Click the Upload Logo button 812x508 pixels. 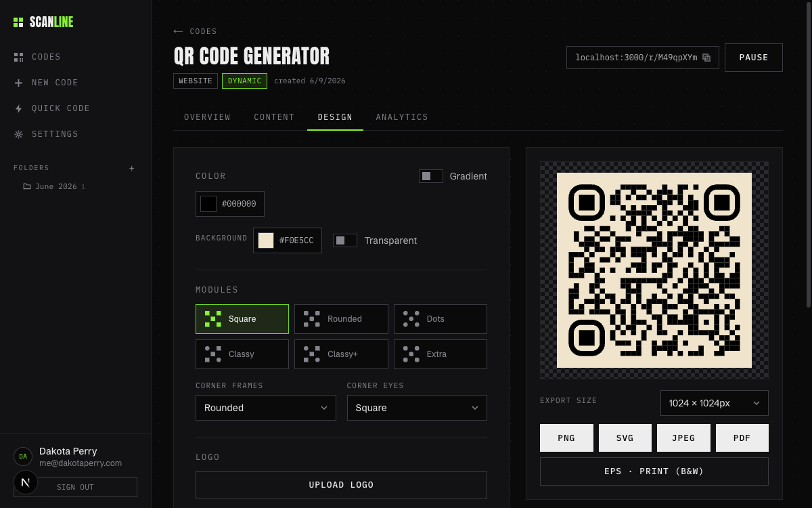341,485
